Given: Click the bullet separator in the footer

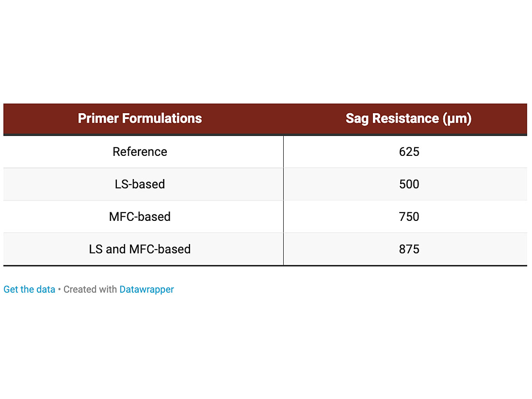Looking at the screenshot, I should pyautogui.click(x=59, y=289).
